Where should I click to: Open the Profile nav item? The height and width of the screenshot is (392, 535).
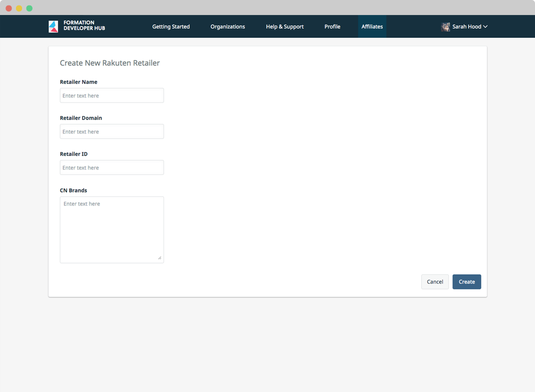tap(332, 26)
